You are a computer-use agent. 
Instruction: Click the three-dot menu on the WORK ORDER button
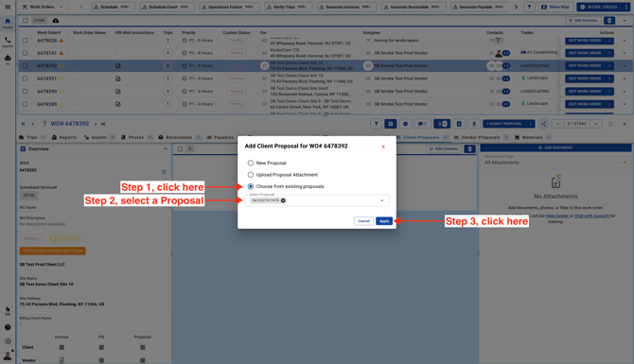625,7
